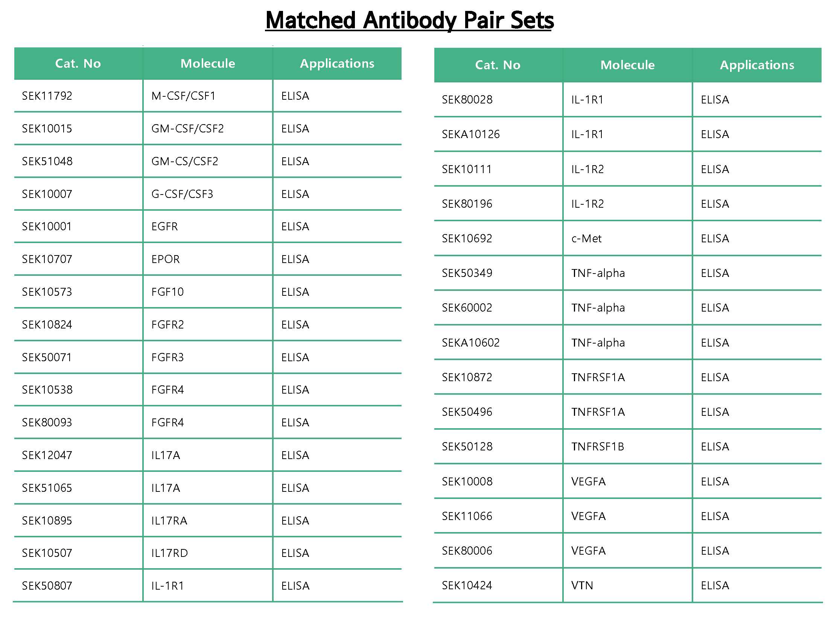Select the EGFR molecule entry
This screenshot has height=622, width=840.
(164, 227)
